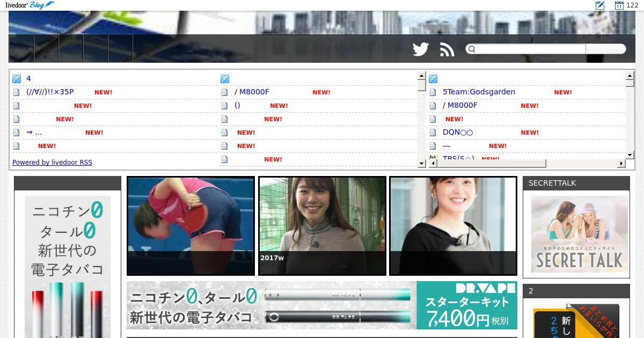Viewport: 644px width, 338px height.
Task: Open the '2017w' article thumbnail
Action: 322,226
